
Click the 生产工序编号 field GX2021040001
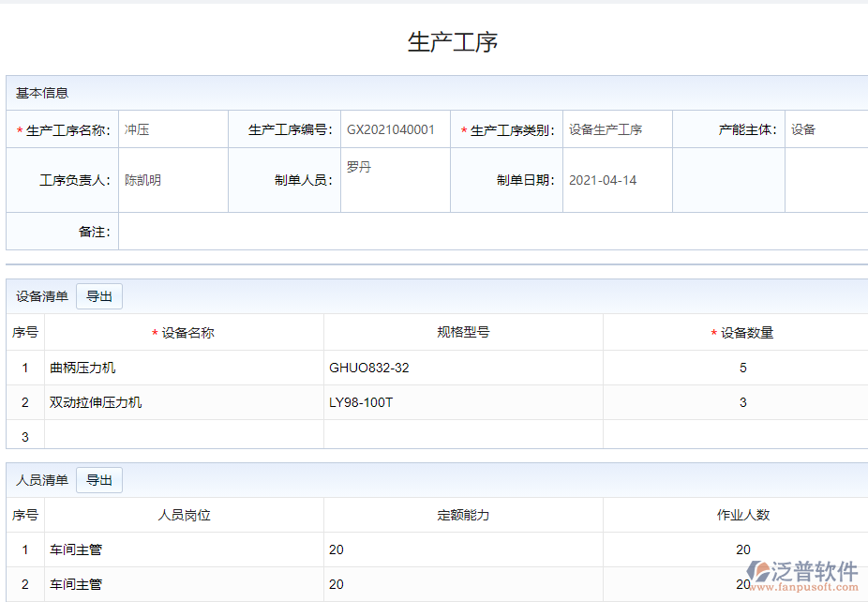click(x=393, y=128)
